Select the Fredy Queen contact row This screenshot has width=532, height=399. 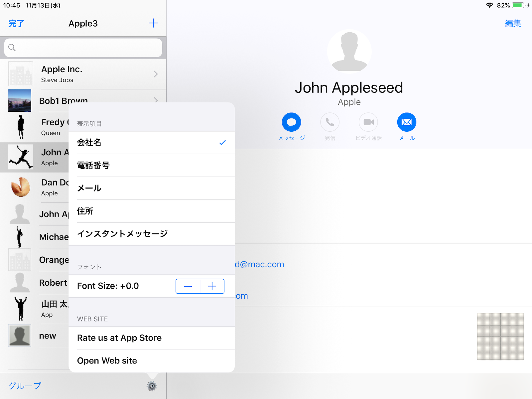35,127
